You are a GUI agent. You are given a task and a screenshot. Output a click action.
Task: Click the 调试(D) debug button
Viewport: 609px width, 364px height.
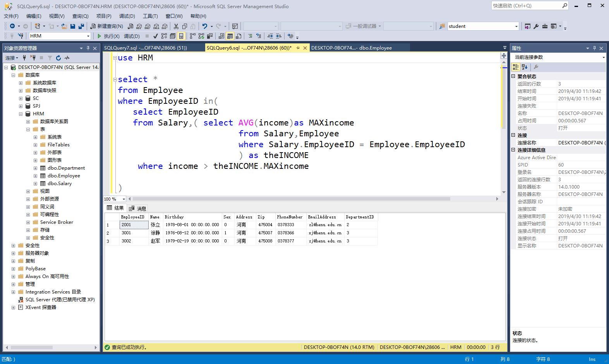point(132,36)
